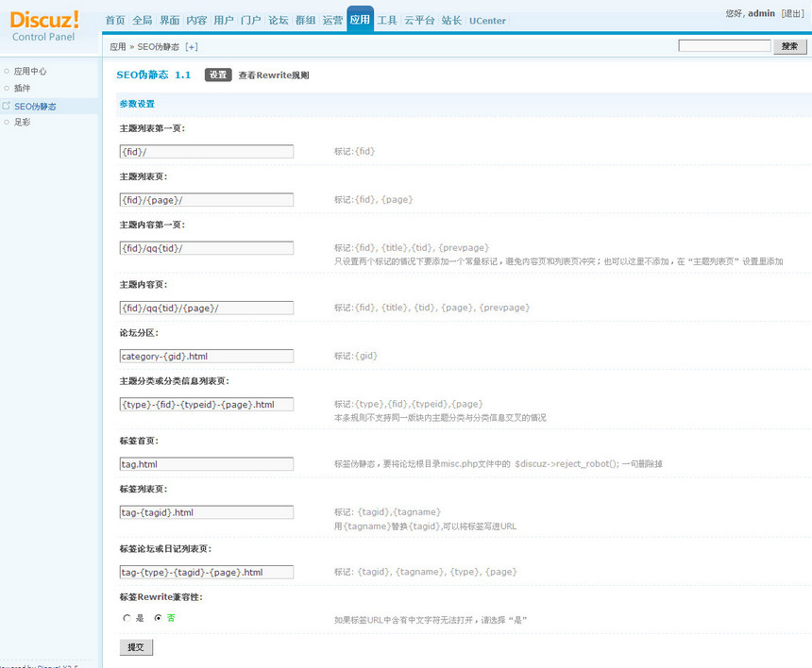Open the 云平台 menu tab
Screen dimensions: 812x668
click(x=419, y=20)
